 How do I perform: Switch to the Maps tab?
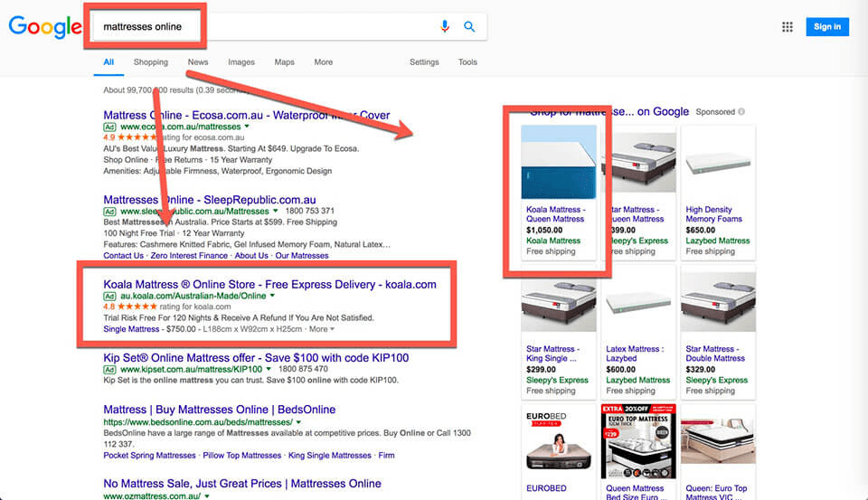point(285,62)
